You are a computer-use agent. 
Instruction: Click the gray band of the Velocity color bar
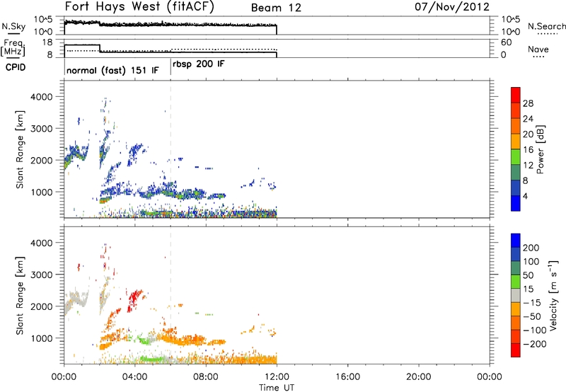pos(516,295)
